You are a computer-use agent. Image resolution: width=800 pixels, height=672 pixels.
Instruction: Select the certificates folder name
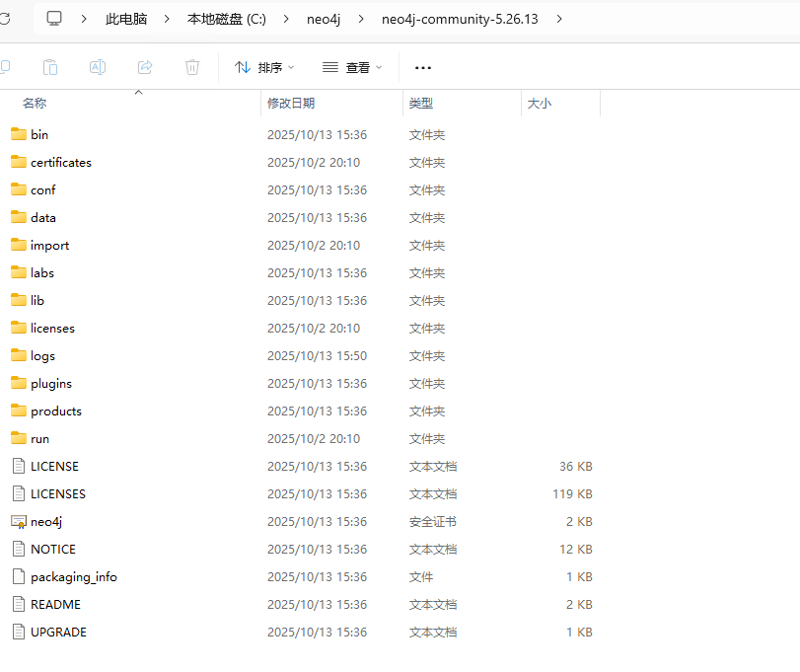pyautogui.click(x=61, y=162)
